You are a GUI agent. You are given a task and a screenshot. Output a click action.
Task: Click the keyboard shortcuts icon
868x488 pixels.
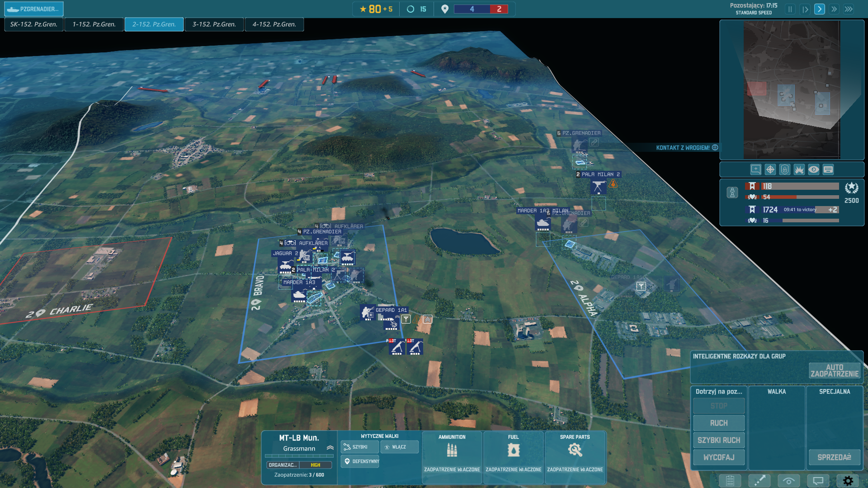click(x=828, y=169)
